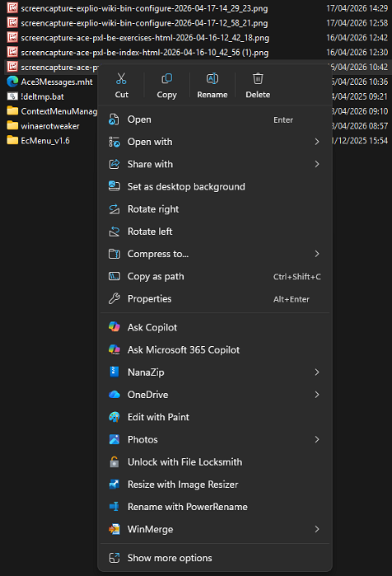
Task: Click the Rotate right icon
Action: tap(114, 209)
